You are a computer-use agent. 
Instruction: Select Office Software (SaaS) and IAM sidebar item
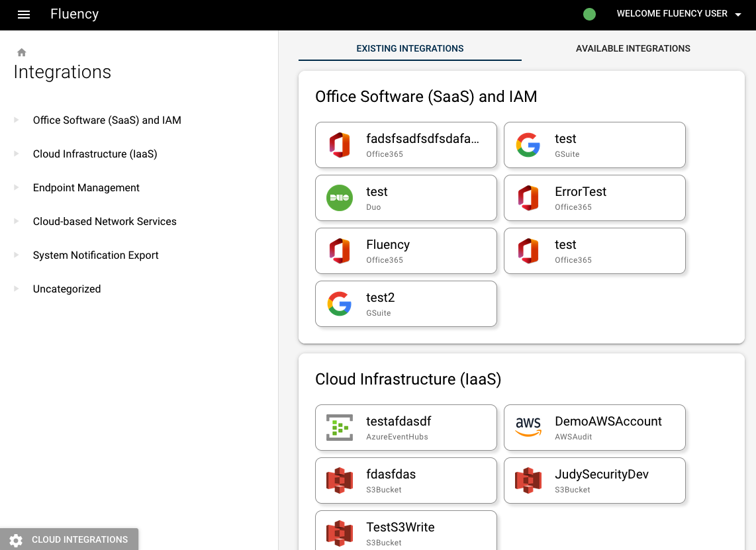107,120
